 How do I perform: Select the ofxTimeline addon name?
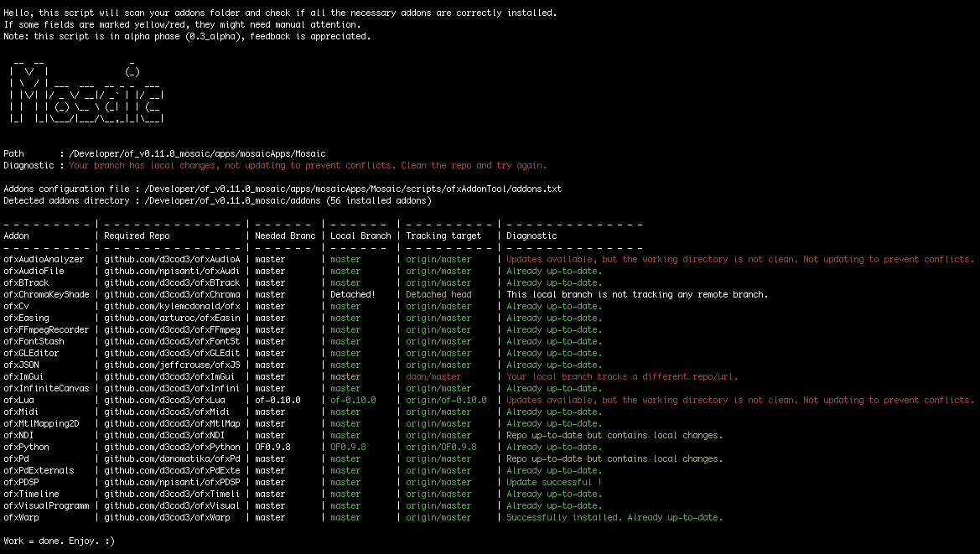tap(31, 494)
